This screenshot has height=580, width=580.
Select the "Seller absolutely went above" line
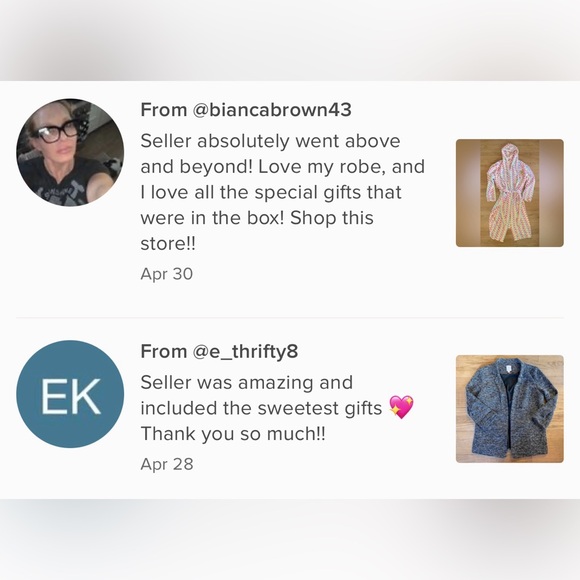click(270, 141)
